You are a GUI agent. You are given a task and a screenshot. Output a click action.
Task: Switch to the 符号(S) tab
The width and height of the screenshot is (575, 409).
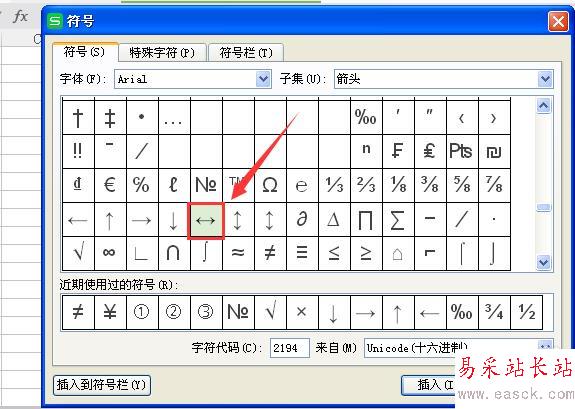pyautogui.click(x=85, y=52)
